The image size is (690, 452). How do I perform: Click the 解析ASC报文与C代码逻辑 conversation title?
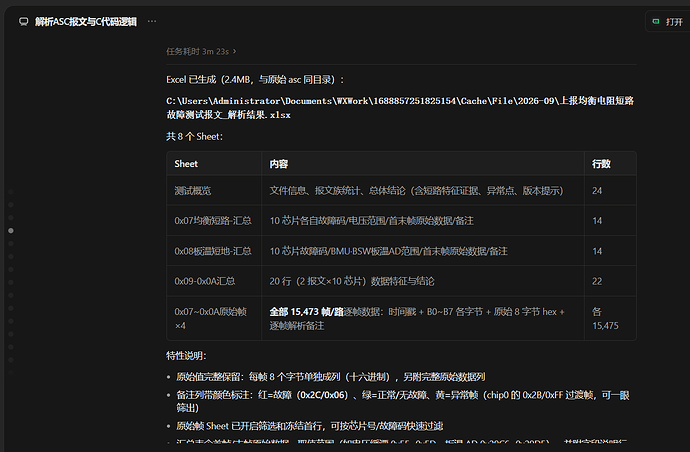click(x=86, y=22)
